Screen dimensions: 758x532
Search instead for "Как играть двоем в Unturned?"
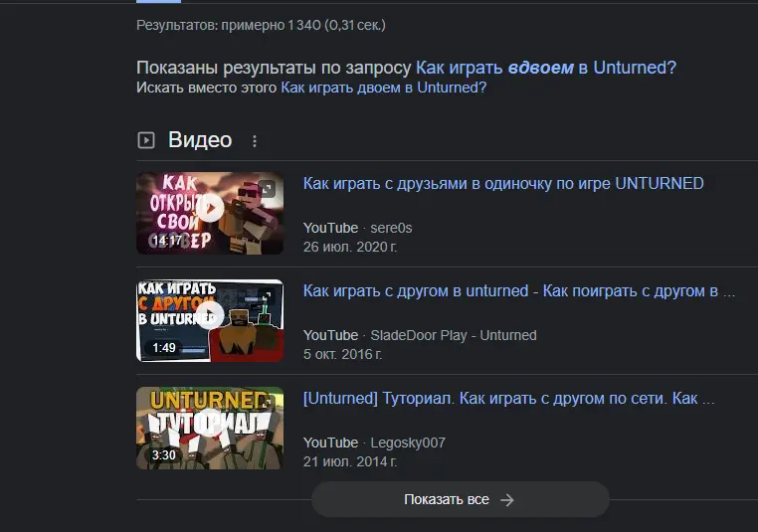383,88
